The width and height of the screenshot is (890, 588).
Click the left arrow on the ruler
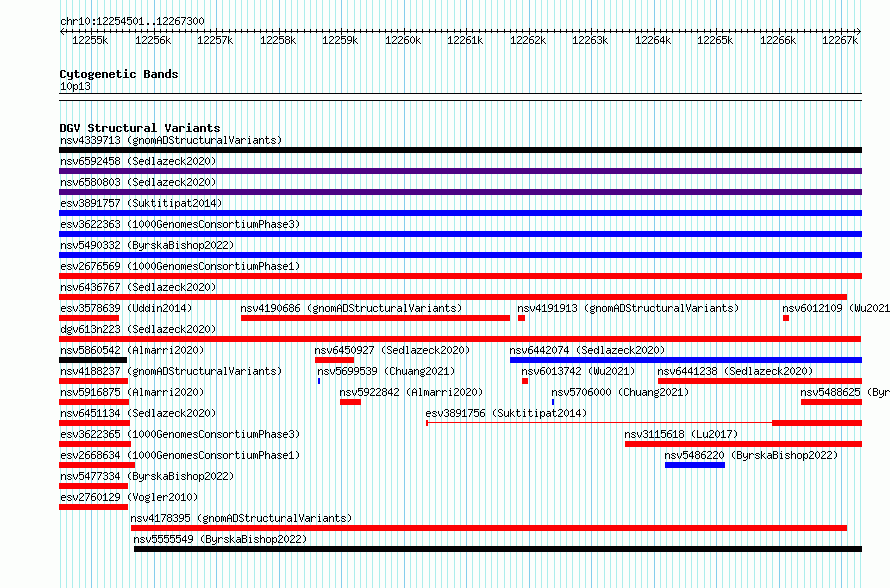click(x=62, y=32)
